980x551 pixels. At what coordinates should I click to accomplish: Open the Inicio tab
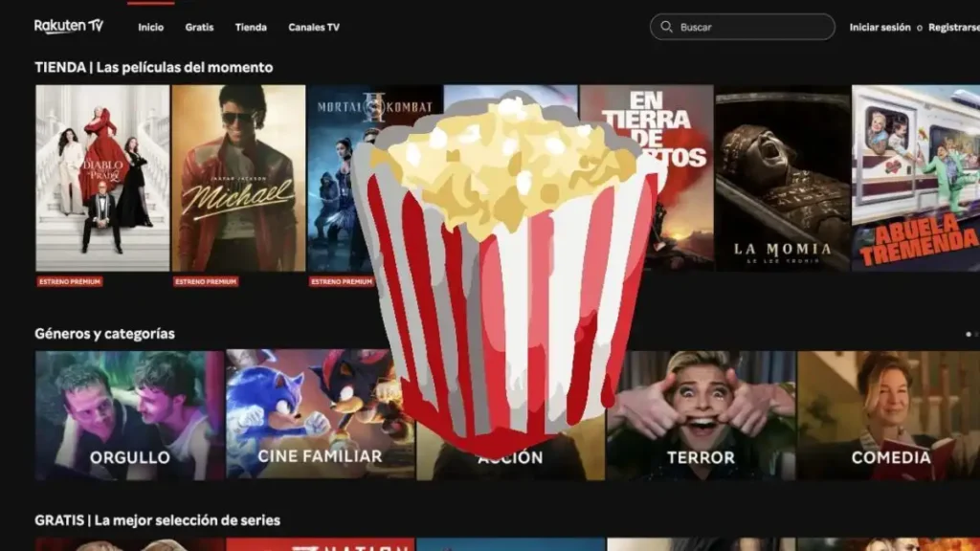(x=150, y=28)
